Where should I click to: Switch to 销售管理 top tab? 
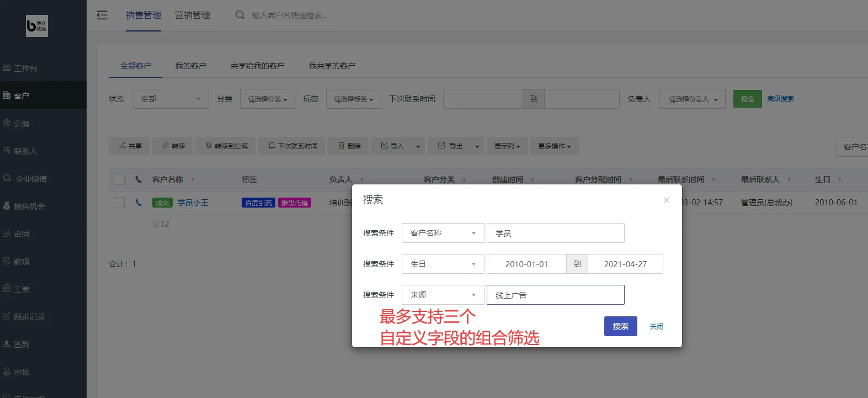pos(143,15)
